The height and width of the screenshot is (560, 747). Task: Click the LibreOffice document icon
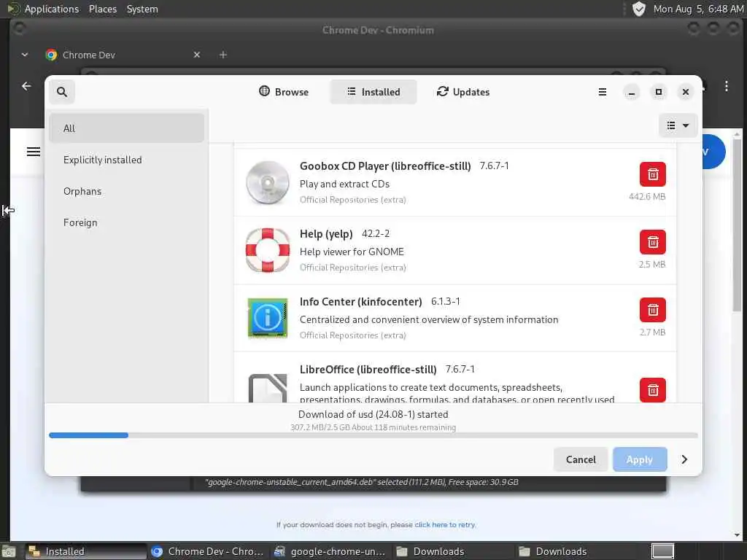click(267, 388)
